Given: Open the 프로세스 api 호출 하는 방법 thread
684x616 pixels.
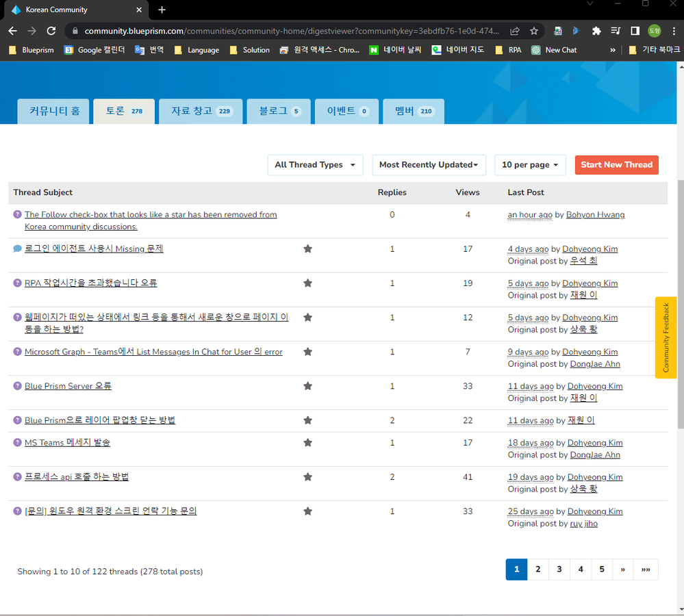Looking at the screenshot, I should point(77,477).
